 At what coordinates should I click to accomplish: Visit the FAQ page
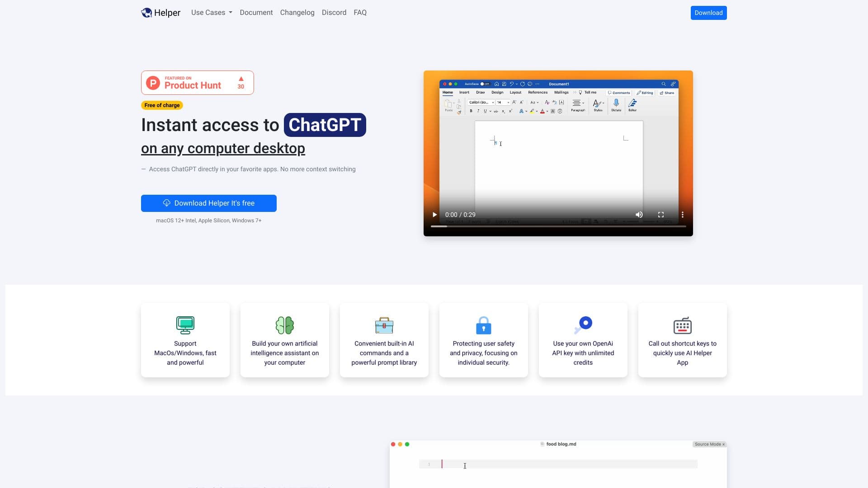pyautogui.click(x=360, y=13)
